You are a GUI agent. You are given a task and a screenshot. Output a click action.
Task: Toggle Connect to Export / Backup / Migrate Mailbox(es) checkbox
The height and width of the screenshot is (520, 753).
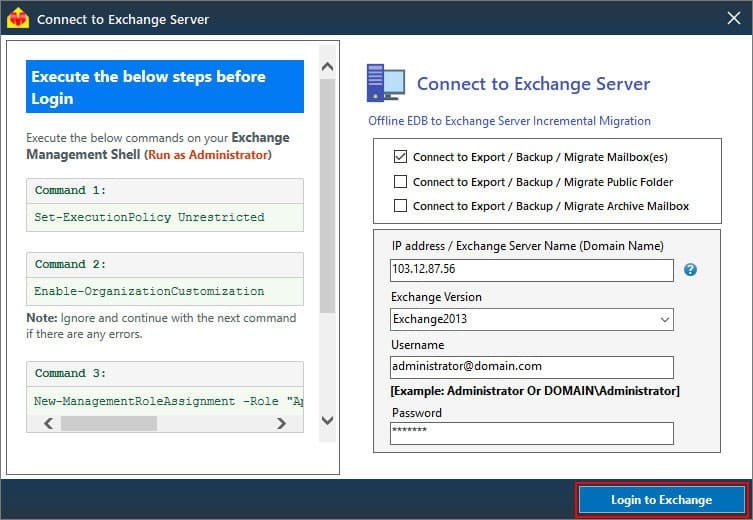(400, 157)
